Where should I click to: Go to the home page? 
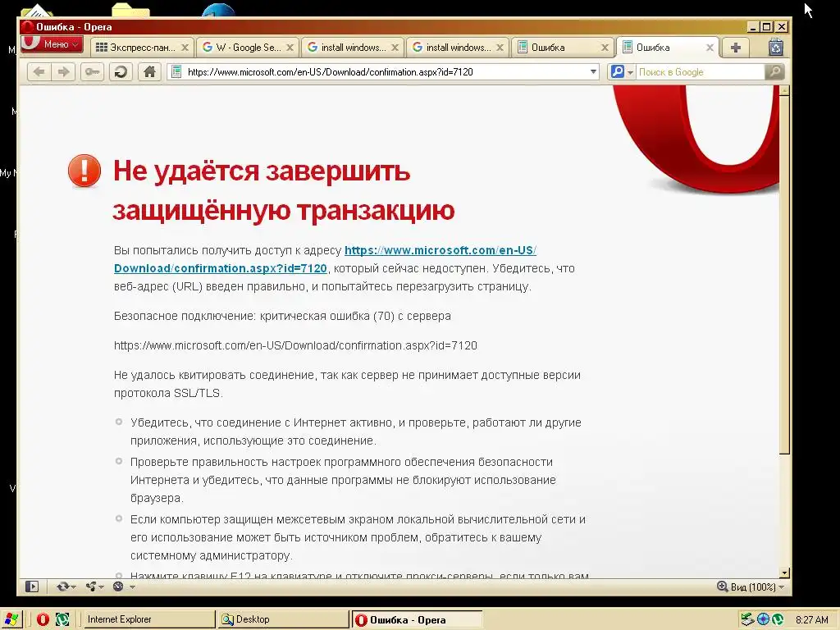pyautogui.click(x=149, y=72)
